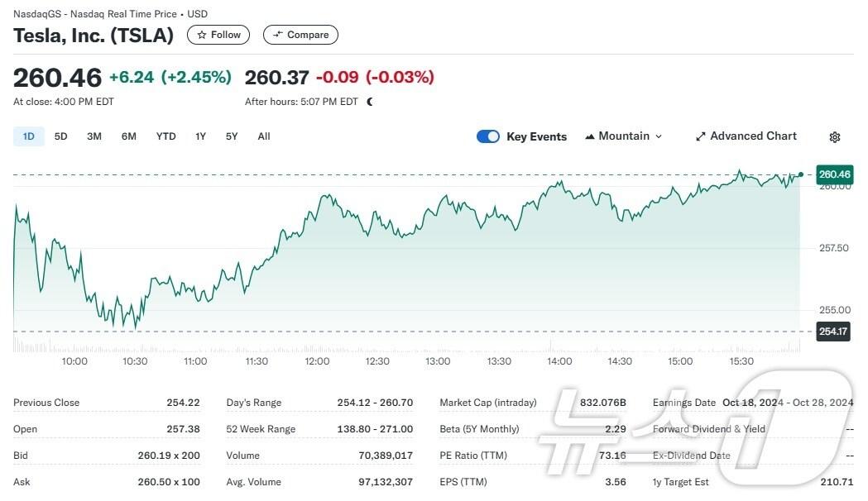Image resolution: width=868 pixels, height=501 pixels.
Task: Click the 254.17 previous close chart label
Action: coord(833,332)
